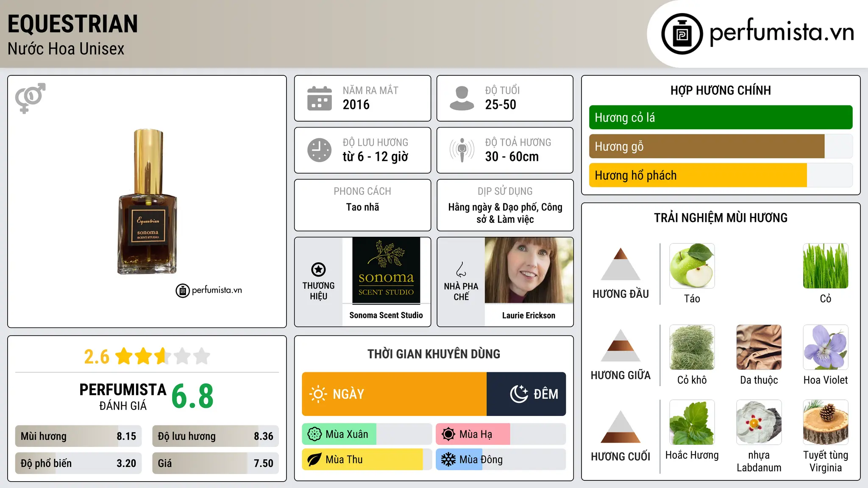Image resolution: width=868 pixels, height=488 pixels.
Task: Click the sun icon in the Ngày bar
Action: 318,394
